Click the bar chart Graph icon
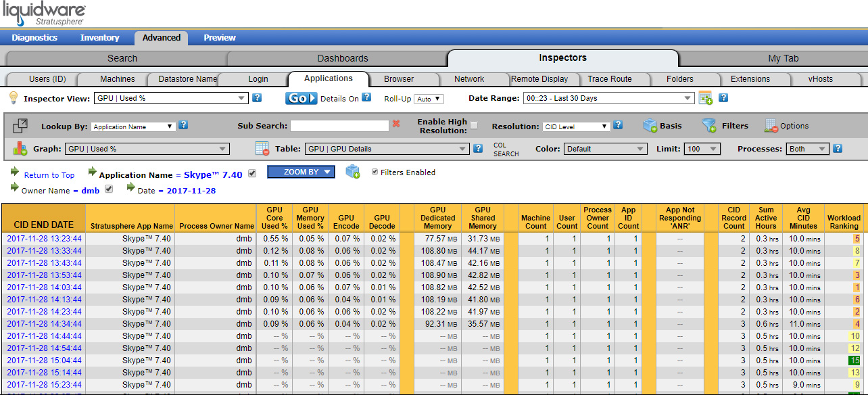This screenshot has width=868, height=395. (20, 149)
